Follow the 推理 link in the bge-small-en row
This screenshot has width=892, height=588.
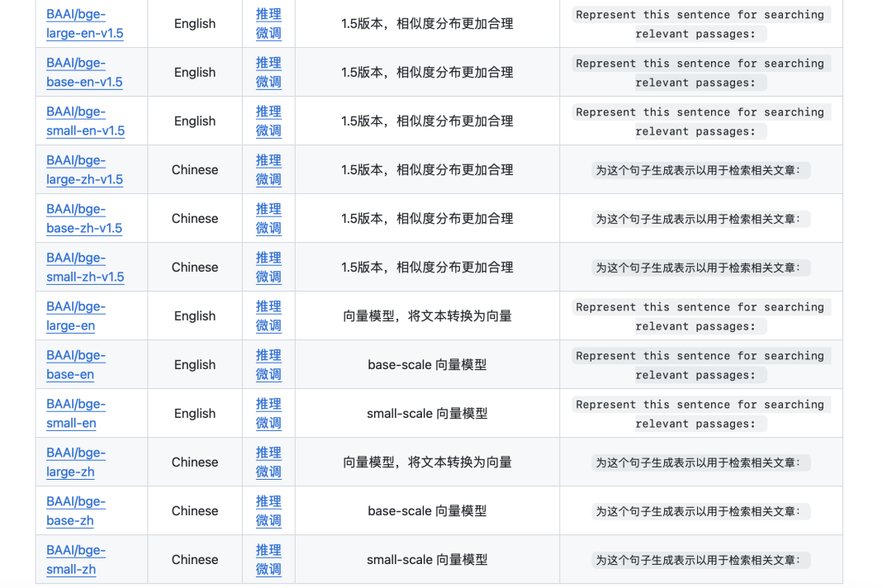[x=268, y=404]
